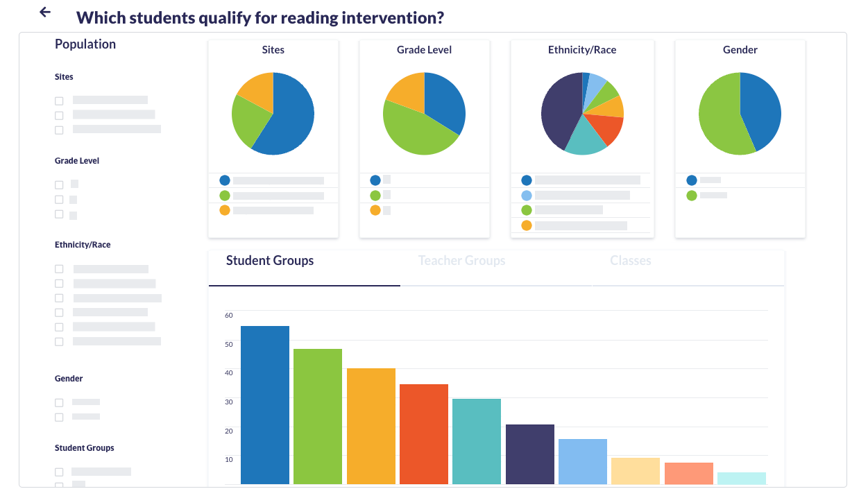Toggle the first Grade Level checkbox
Screen dimensions: 868x489
pyautogui.click(x=59, y=185)
